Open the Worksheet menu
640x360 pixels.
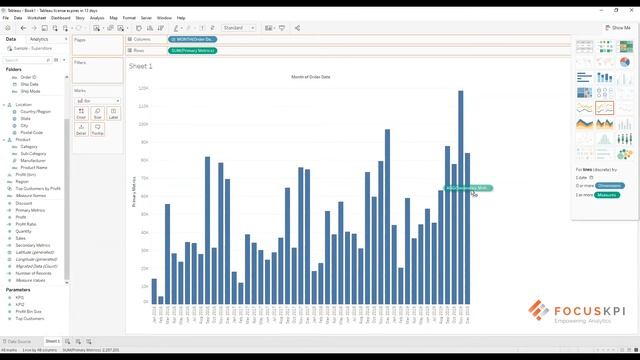click(37, 18)
